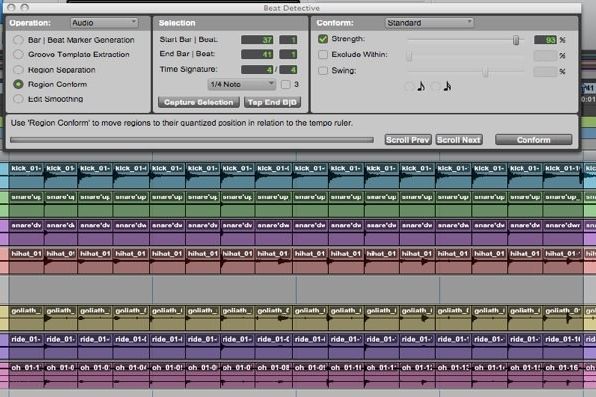Image resolution: width=596 pixels, height=397 pixels.
Task: Click the Strength slider handle
Action: pyautogui.click(x=516, y=40)
